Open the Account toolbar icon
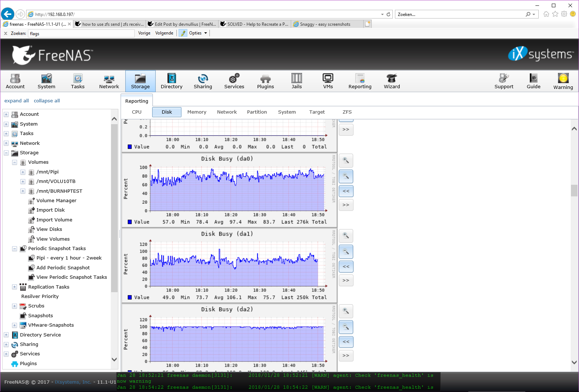 pyautogui.click(x=15, y=81)
